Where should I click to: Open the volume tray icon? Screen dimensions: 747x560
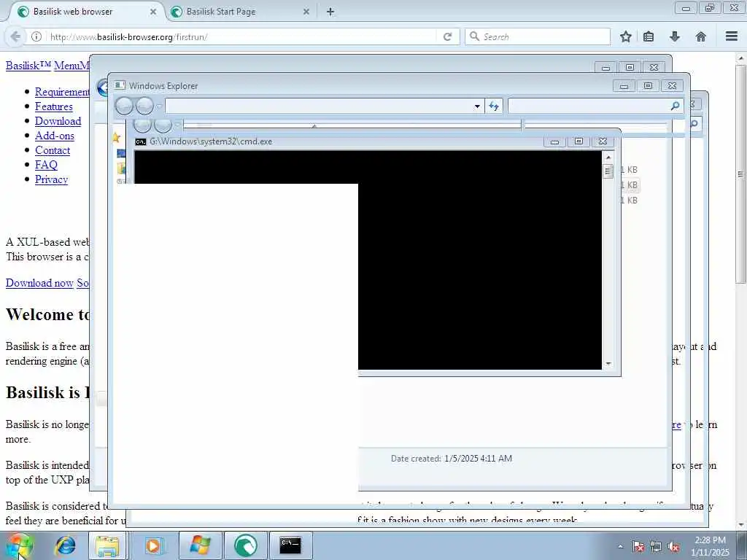point(673,547)
